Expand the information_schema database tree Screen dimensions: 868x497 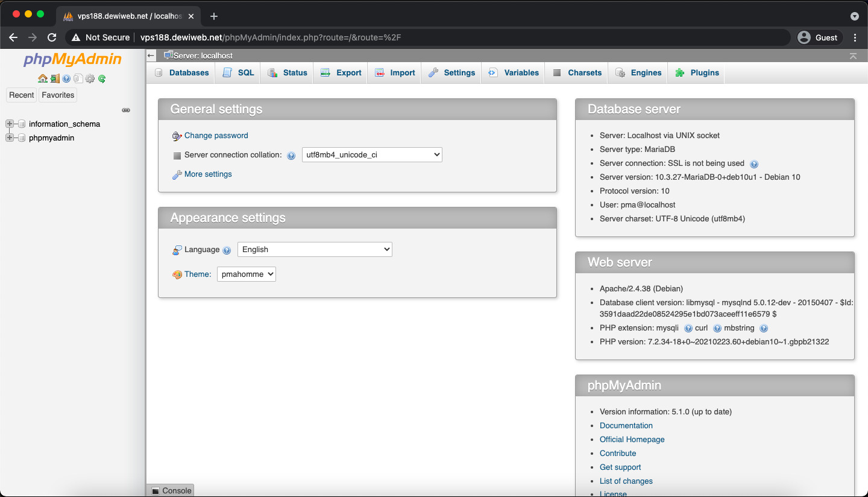[10, 124]
